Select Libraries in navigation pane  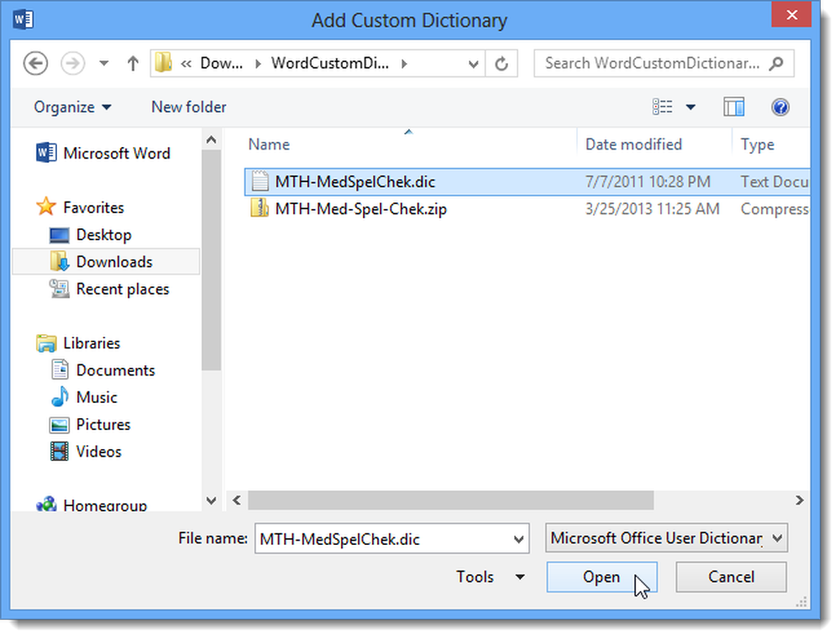(x=92, y=343)
